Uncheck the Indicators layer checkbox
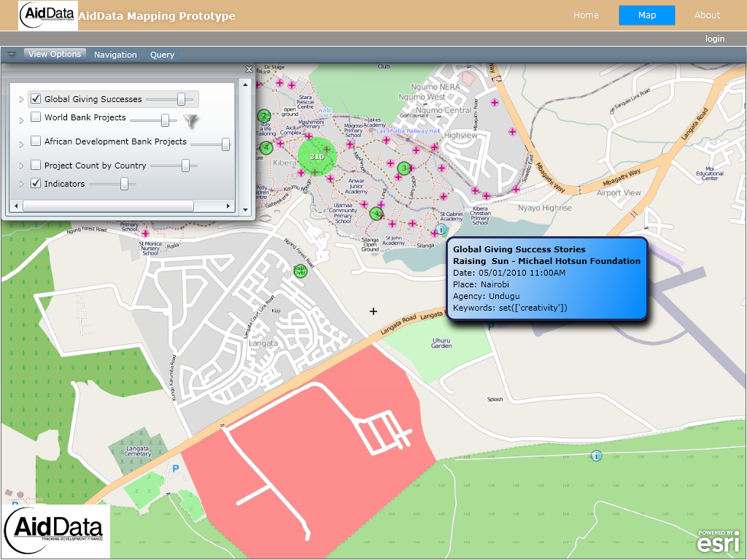The image size is (747, 560). [x=36, y=183]
